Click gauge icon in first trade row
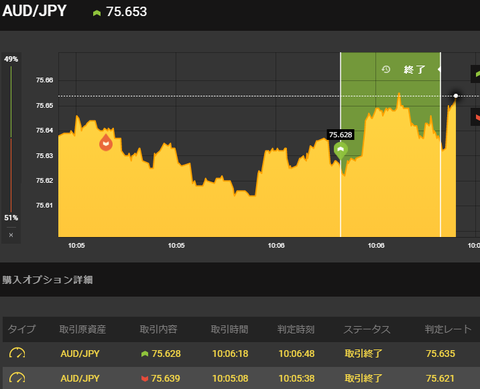Viewport: 480px width, 389px height. click(17, 353)
